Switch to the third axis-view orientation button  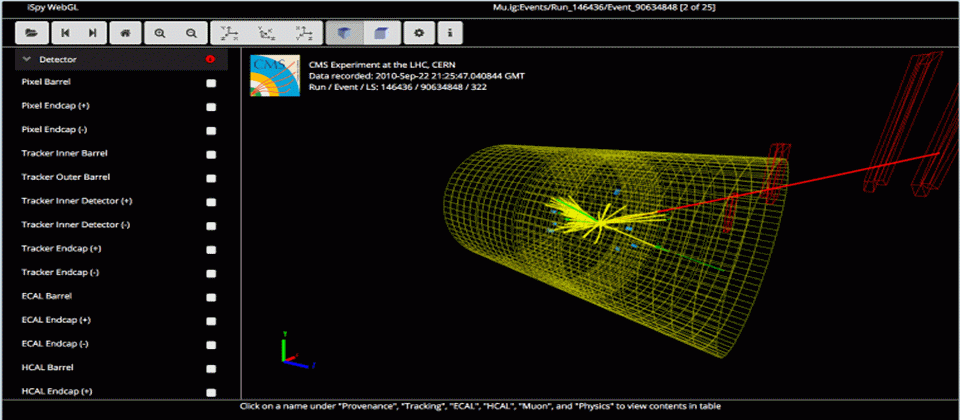[x=304, y=33]
